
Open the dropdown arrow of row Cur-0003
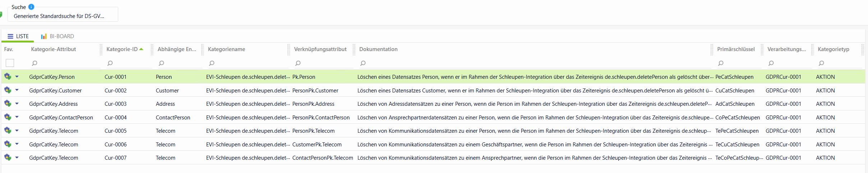[17, 104]
